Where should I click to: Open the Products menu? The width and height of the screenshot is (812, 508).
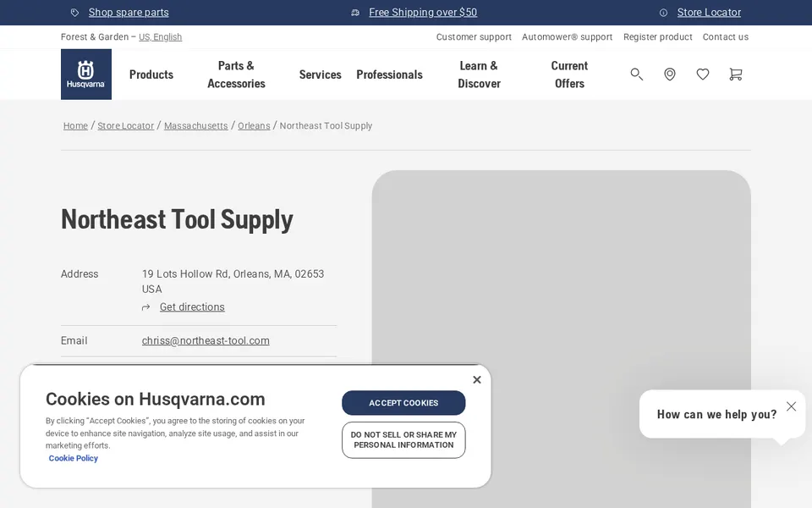click(x=151, y=75)
